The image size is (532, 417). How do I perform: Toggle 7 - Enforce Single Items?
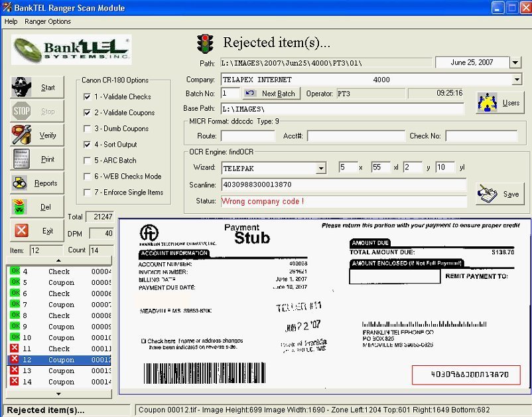click(x=88, y=193)
